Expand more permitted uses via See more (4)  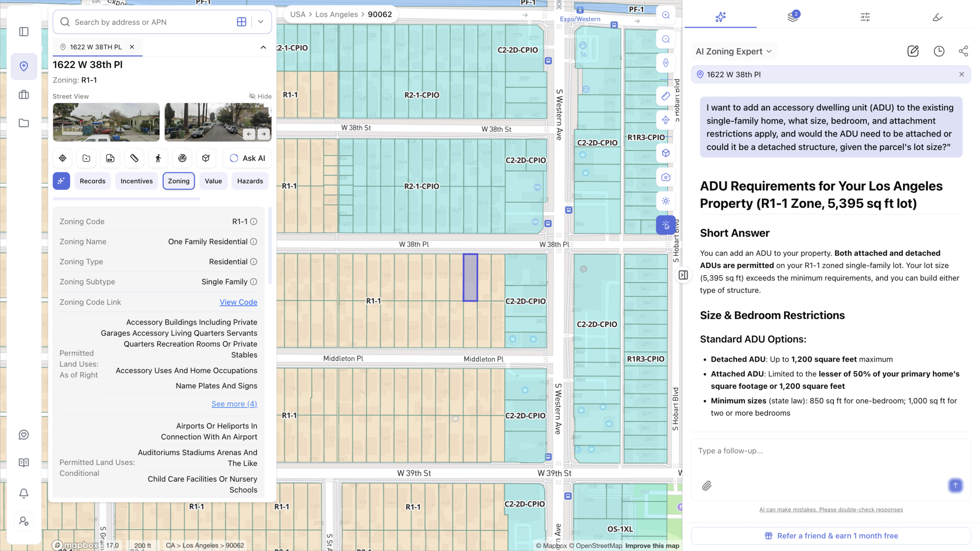[234, 404]
